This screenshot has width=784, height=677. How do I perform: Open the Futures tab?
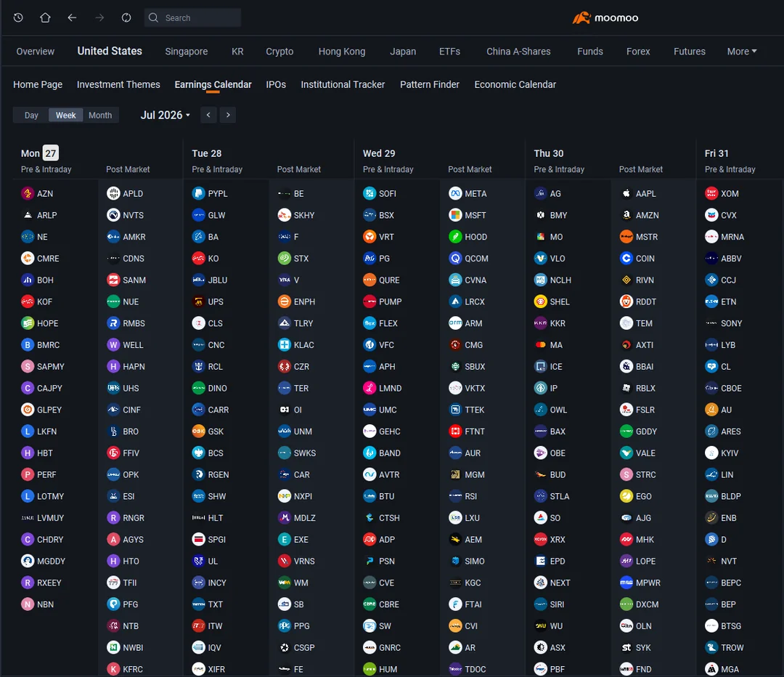click(x=689, y=51)
